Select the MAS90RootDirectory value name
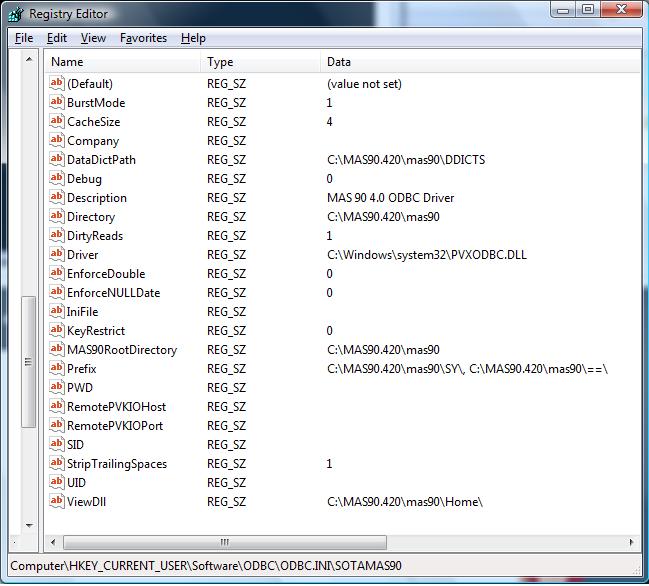This screenshot has height=586, width=649. pos(122,350)
